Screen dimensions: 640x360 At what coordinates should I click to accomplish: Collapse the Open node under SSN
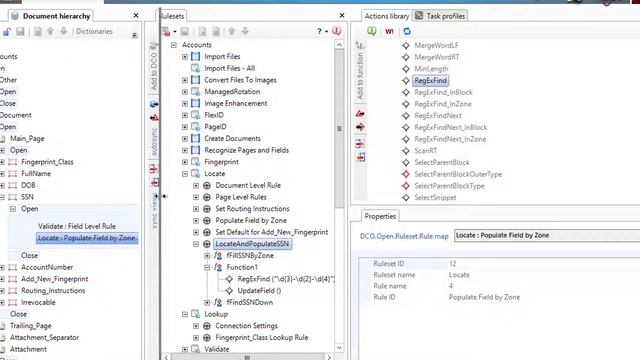point(13,209)
